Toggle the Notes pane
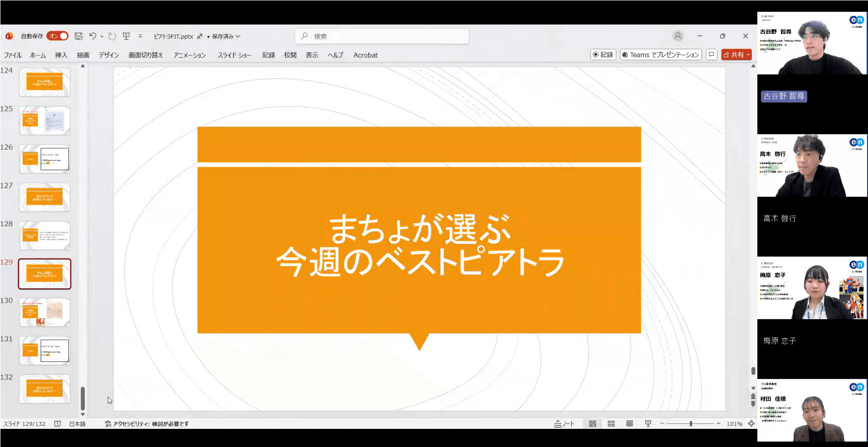The height and width of the screenshot is (447, 868). [x=564, y=423]
